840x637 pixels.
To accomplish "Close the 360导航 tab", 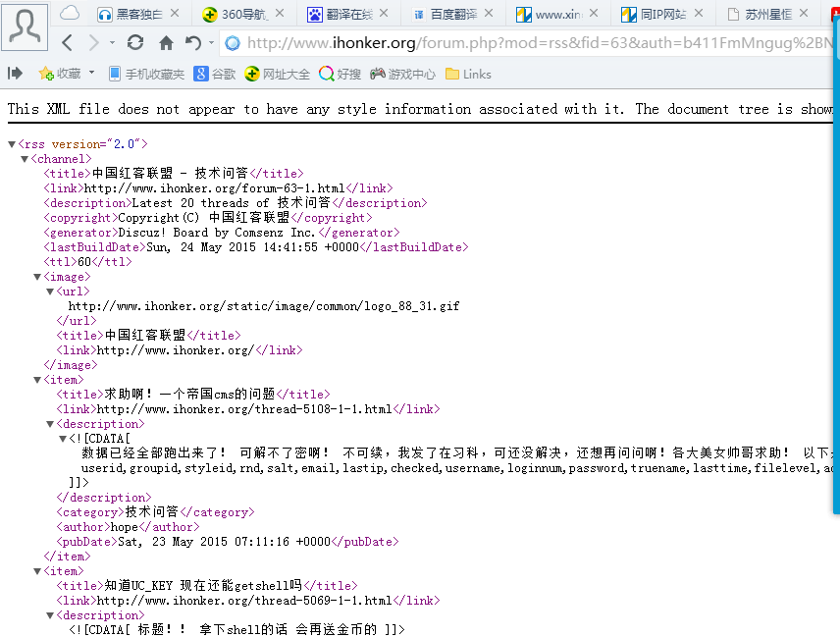I will coord(280,14).
